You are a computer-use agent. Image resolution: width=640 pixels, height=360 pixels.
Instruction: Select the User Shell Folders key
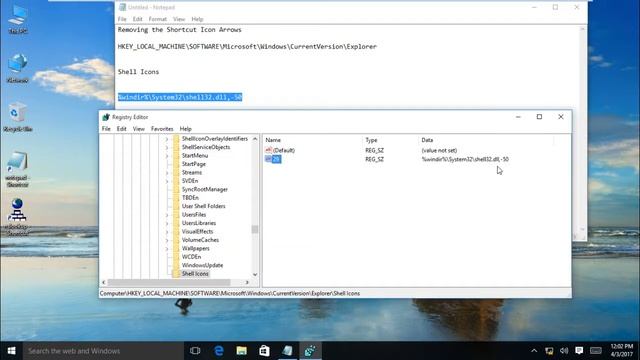coord(203,206)
